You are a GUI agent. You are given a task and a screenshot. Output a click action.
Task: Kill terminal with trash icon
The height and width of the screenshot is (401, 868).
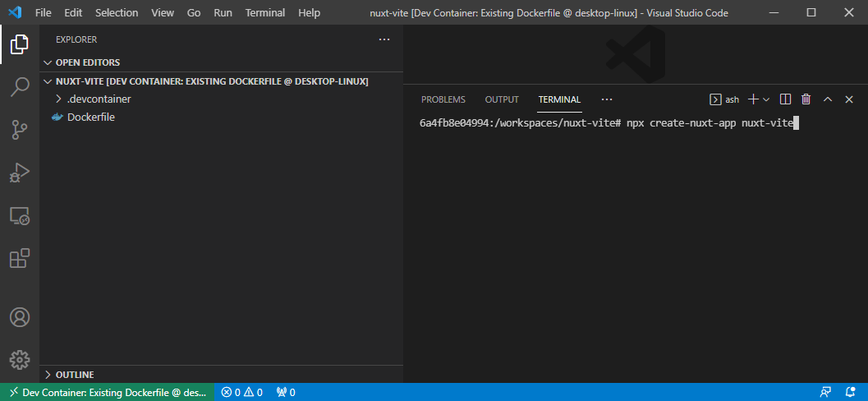(806, 99)
